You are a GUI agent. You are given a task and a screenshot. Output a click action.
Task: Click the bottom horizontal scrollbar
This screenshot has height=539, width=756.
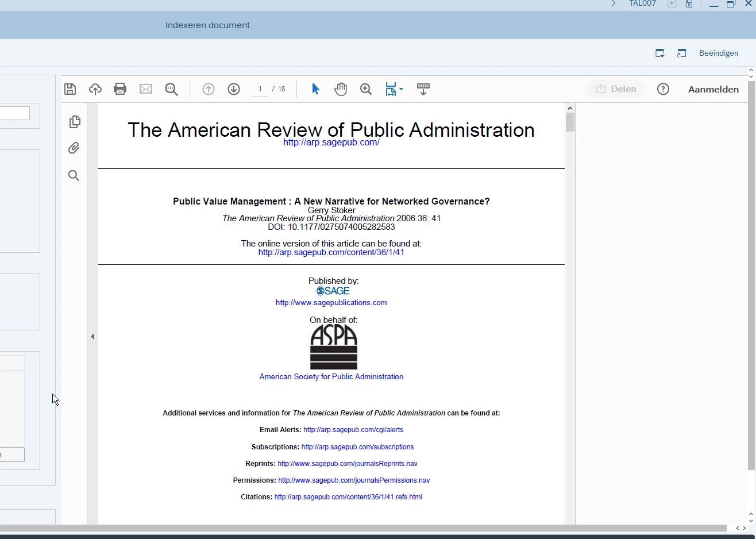[x=363, y=528]
